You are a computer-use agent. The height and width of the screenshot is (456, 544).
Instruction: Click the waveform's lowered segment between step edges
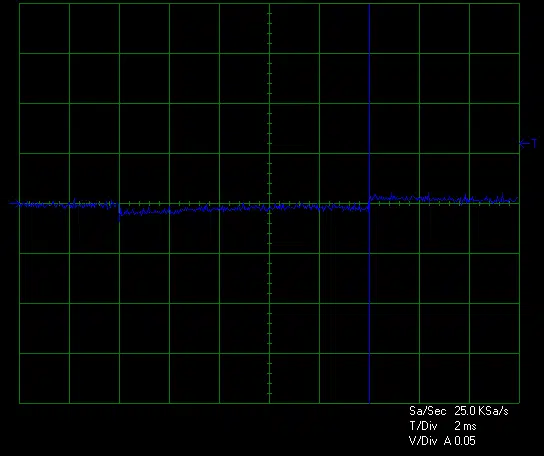[x=244, y=208]
